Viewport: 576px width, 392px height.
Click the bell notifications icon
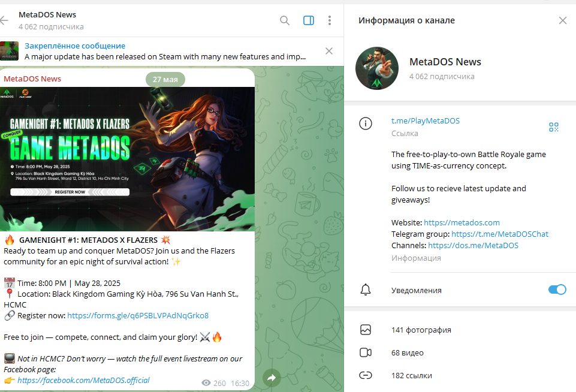click(366, 290)
